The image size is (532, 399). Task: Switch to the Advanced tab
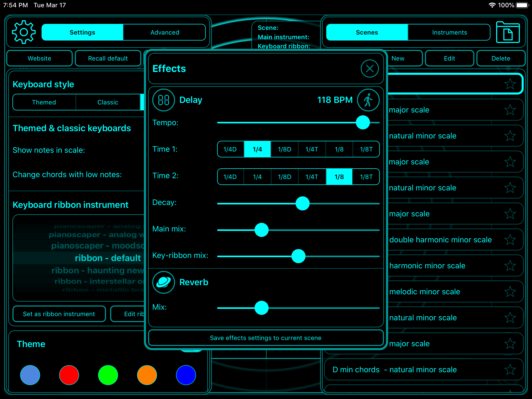(165, 32)
